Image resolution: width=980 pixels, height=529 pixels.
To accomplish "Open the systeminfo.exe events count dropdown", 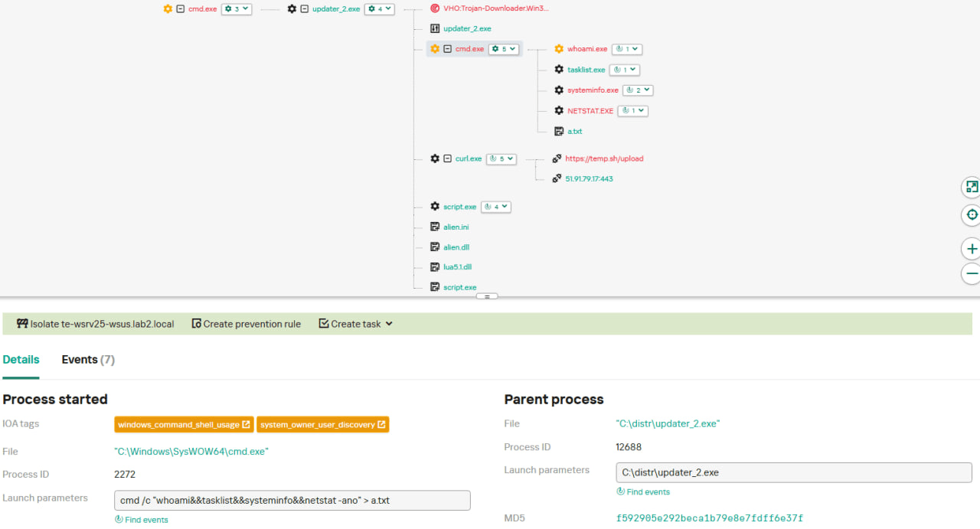I will [x=637, y=90].
